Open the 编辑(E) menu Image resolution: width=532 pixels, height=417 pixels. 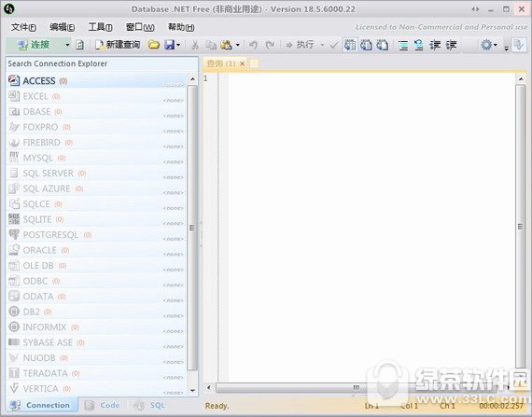(x=63, y=27)
